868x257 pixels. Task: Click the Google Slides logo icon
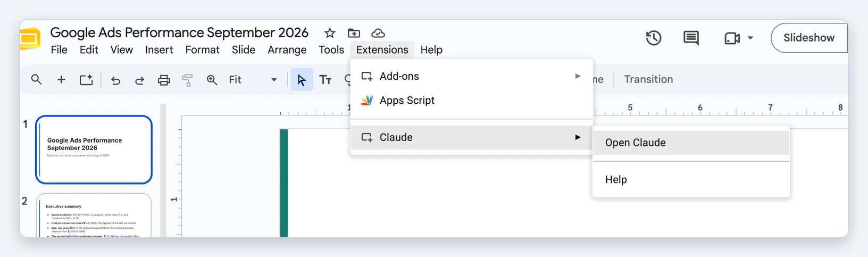tap(30, 39)
